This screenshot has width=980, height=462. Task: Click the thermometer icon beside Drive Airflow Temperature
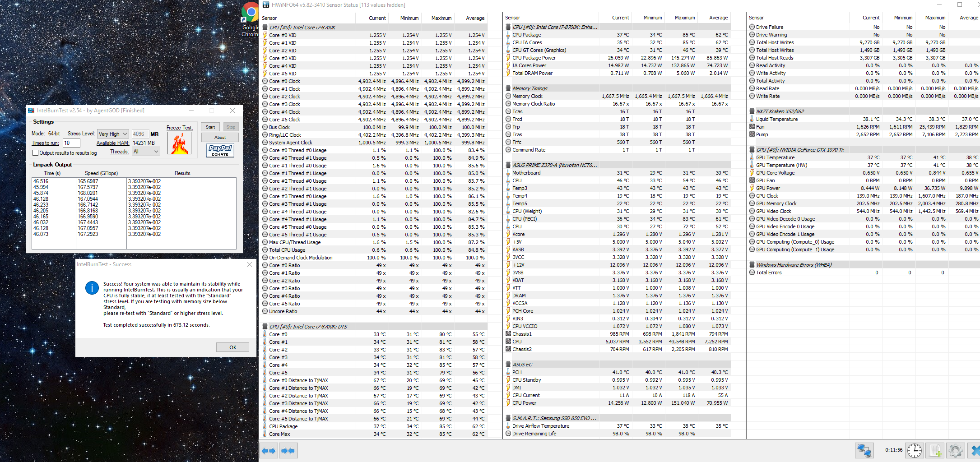pyautogui.click(x=508, y=426)
